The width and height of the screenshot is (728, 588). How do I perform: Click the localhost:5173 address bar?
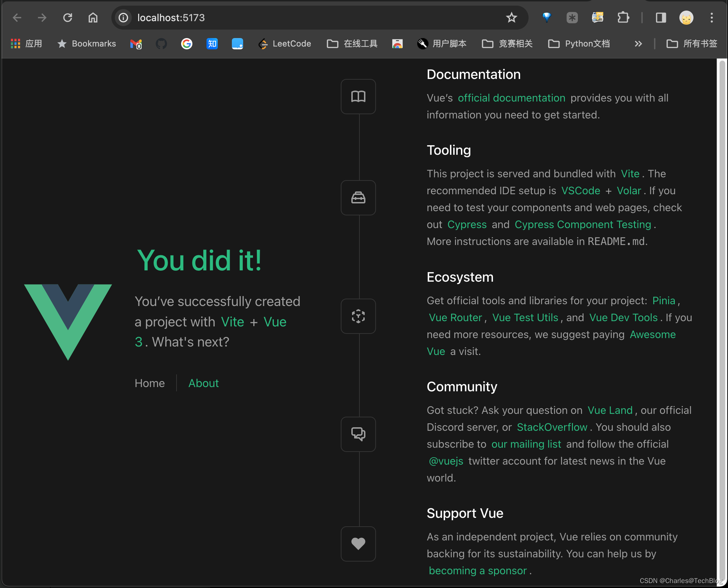(x=310, y=18)
